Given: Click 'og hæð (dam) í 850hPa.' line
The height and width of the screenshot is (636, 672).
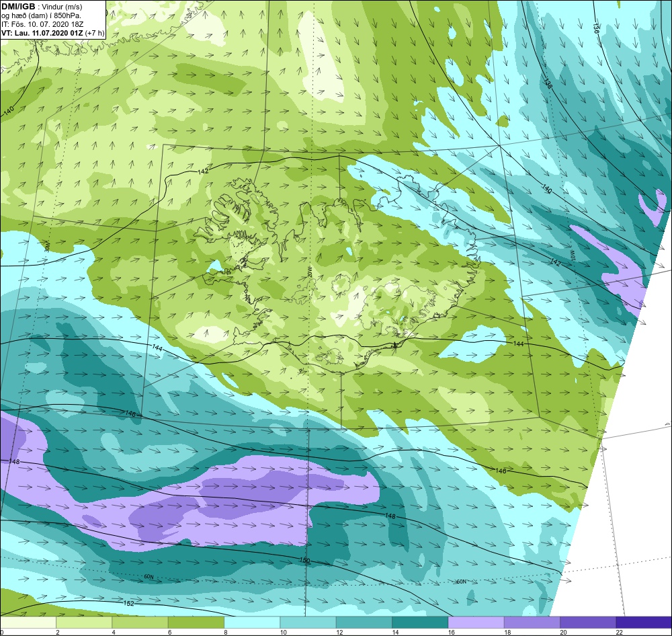Looking at the screenshot, I should (41, 16).
